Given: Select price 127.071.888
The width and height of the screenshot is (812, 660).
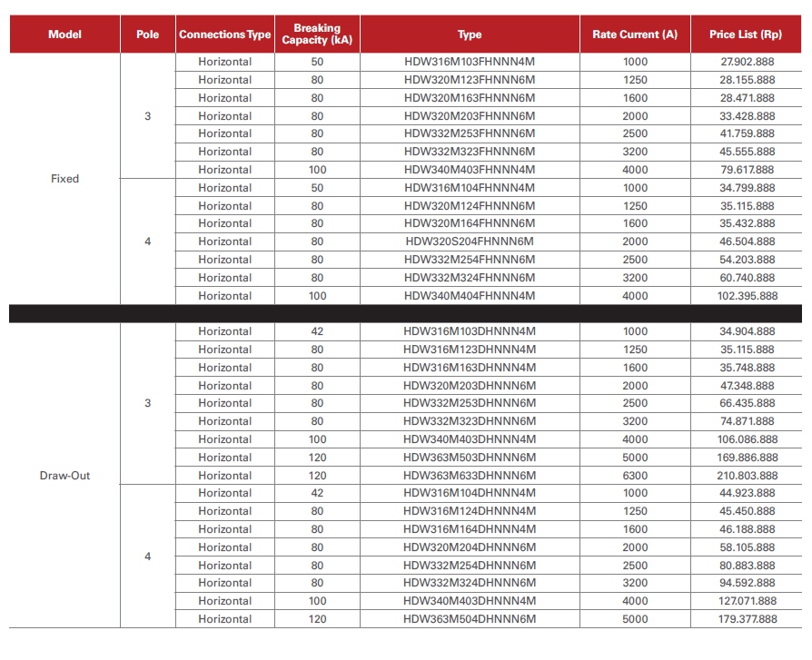Looking at the screenshot, I should point(748,600).
